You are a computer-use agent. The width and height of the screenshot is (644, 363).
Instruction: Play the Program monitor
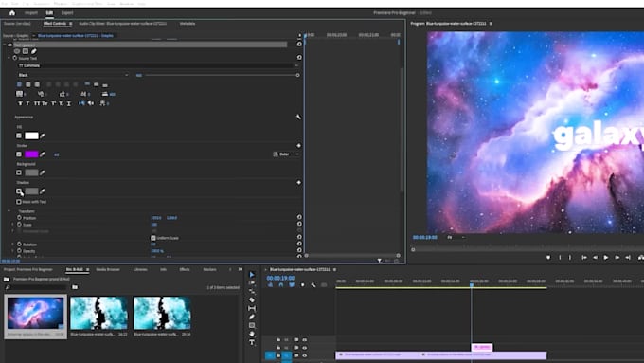606,258
